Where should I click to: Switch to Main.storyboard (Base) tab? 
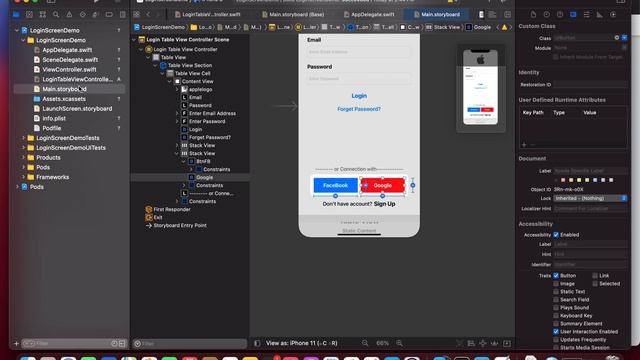pyautogui.click(x=293, y=14)
